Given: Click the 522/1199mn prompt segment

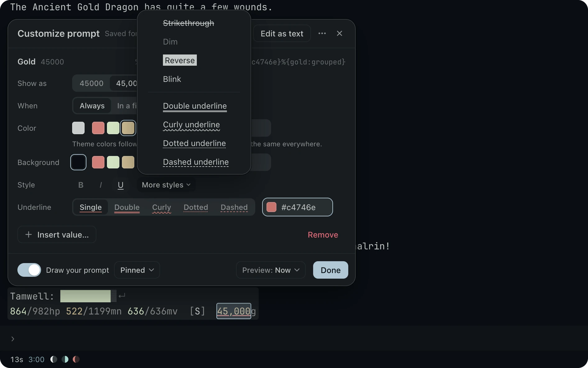Looking at the screenshot, I should [94, 311].
